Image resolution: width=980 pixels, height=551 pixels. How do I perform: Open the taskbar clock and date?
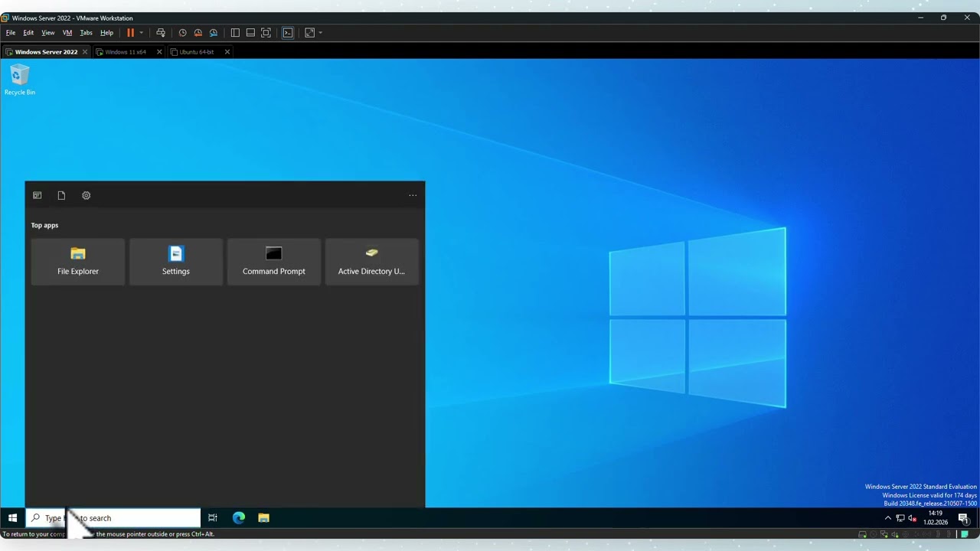936,518
